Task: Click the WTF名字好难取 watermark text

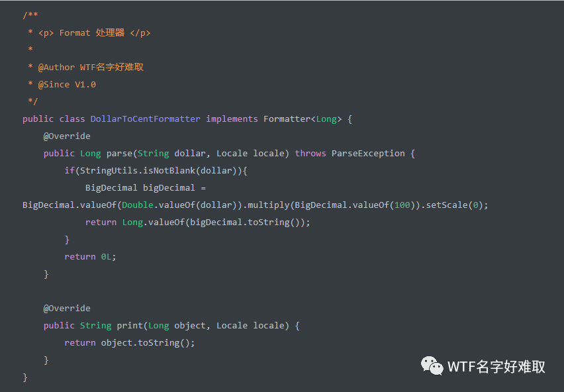Action: click(x=496, y=367)
